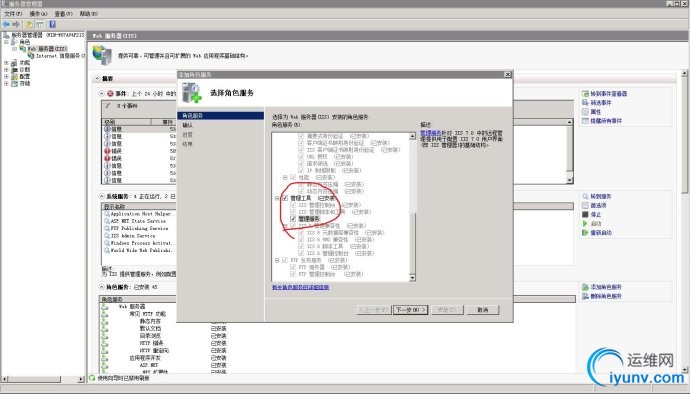Select 确认 step in wizard sidebar

187,125
